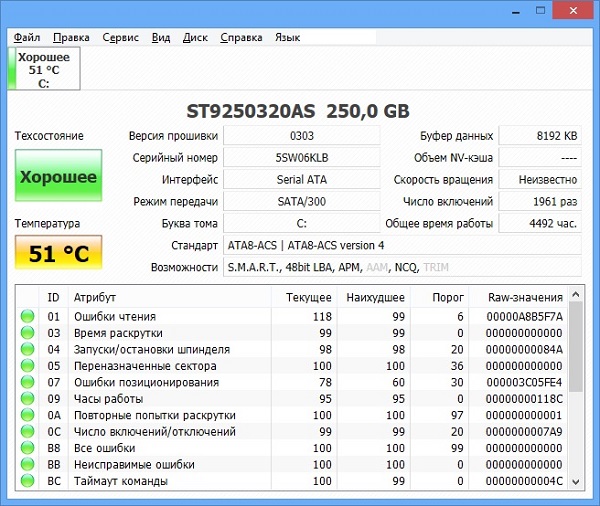Select the Часы работы attribute text

pos(108,399)
